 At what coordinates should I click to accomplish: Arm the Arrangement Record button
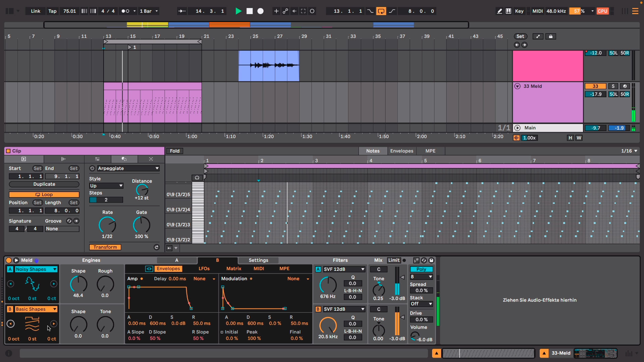click(x=260, y=11)
